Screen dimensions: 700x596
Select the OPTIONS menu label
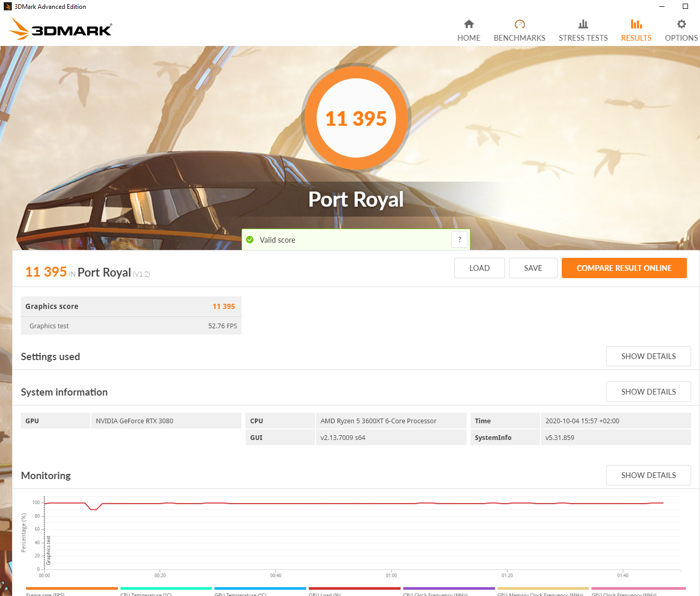[x=681, y=38]
